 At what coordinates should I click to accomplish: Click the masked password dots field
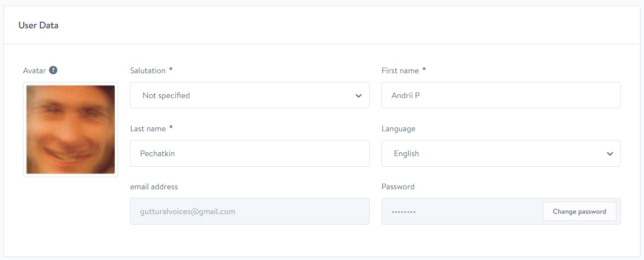click(x=458, y=212)
